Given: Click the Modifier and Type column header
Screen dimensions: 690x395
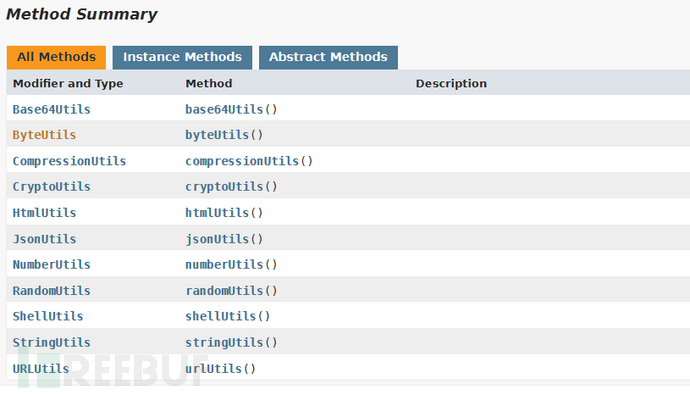Looking at the screenshot, I should (x=68, y=84).
